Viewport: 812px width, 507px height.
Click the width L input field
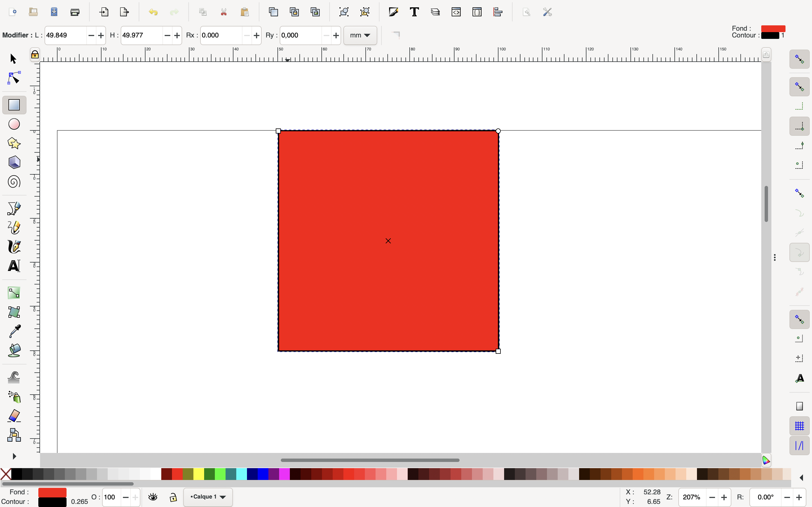click(x=65, y=35)
